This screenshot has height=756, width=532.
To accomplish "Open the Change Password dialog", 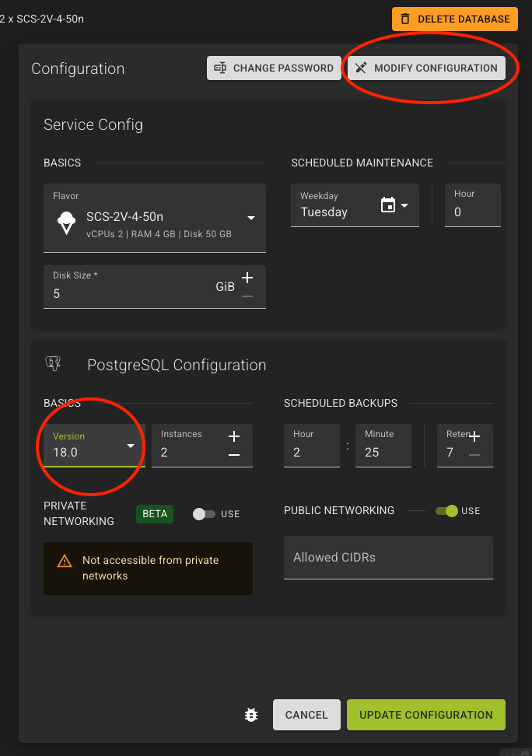I will [274, 68].
